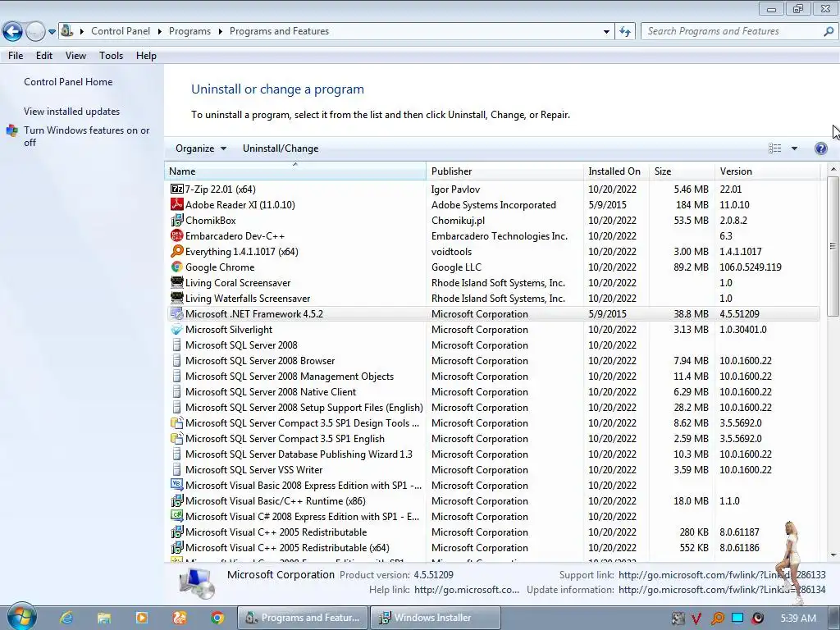The height and width of the screenshot is (630, 840).
Task: Open the Help menu
Action: pos(146,56)
